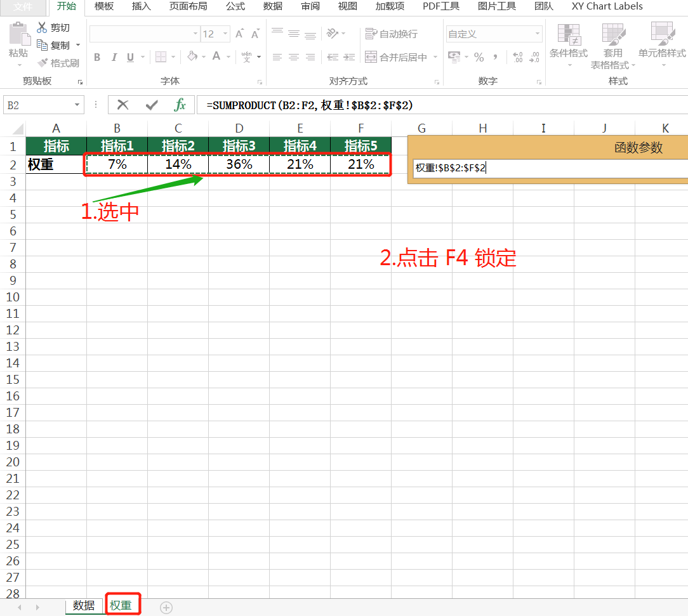Increase font size with large A
This screenshot has width=688, height=616.
pos(239,34)
